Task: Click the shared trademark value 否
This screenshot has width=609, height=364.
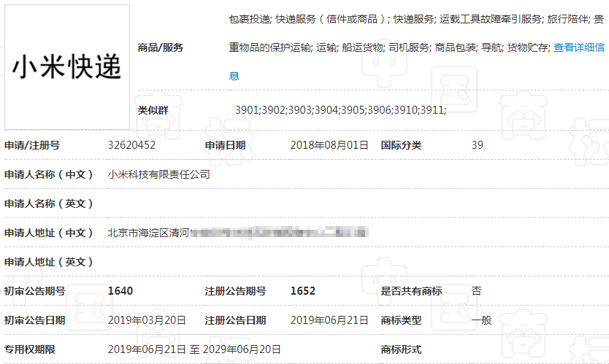Action: (477, 291)
